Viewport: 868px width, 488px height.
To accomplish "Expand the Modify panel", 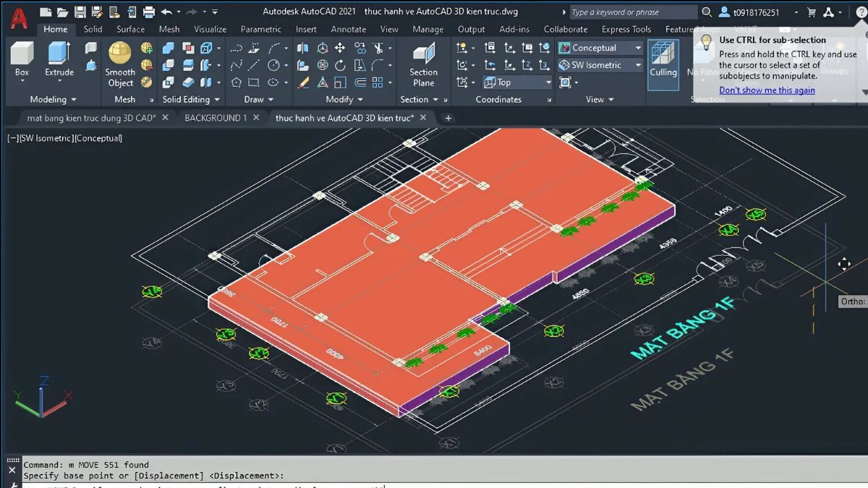I will pos(344,100).
